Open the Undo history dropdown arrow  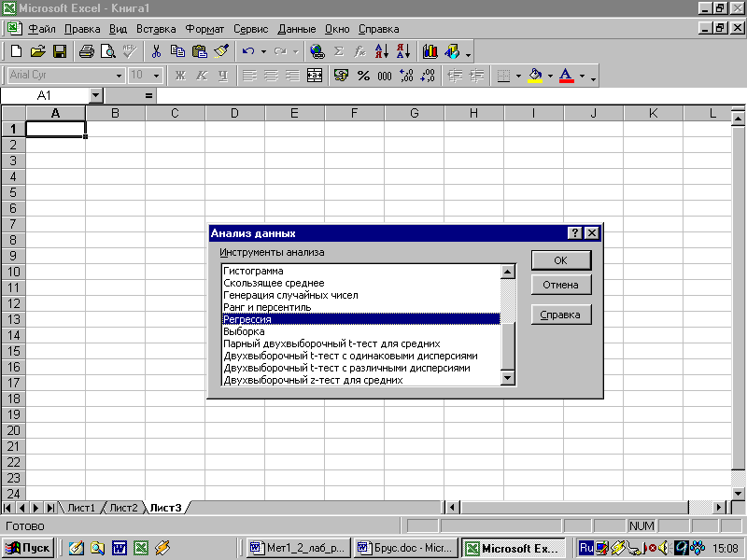coord(263,51)
